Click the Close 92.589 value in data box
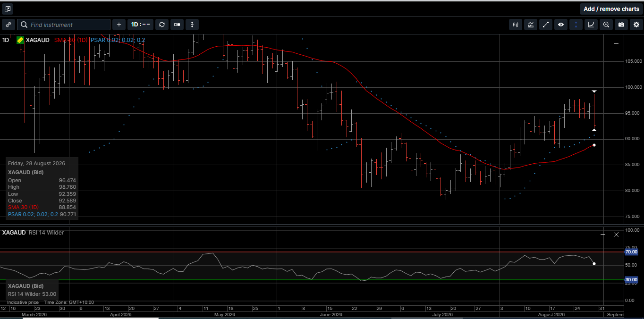Screen dimensions: 644x319 coord(68,201)
